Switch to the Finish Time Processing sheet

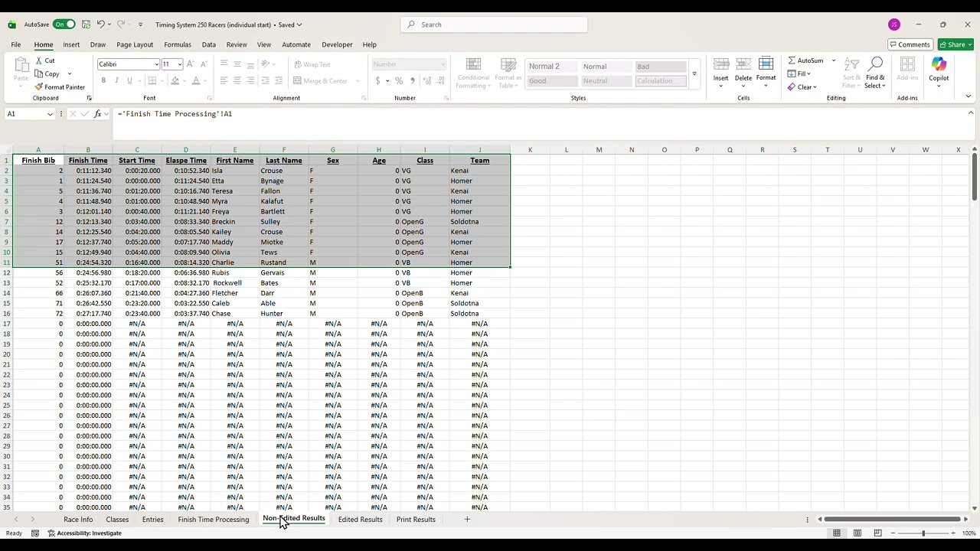pyautogui.click(x=214, y=520)
